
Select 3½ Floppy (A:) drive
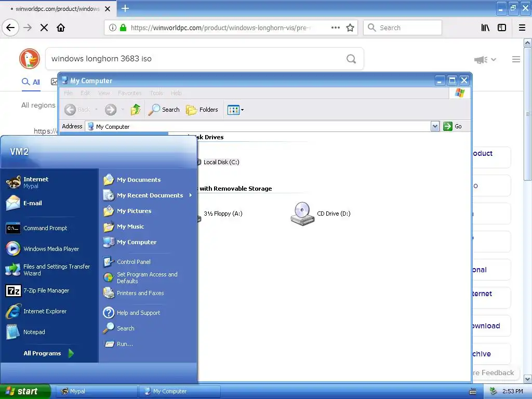click(222, 214)
